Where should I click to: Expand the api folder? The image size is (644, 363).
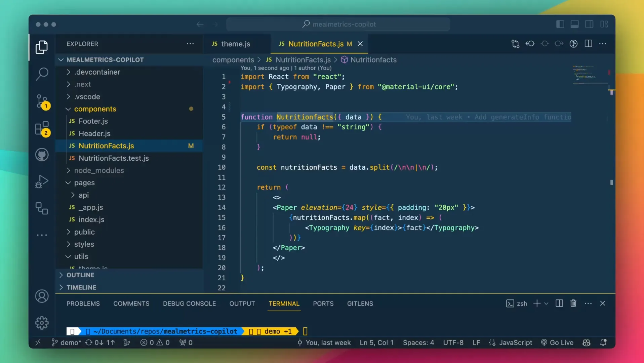click(x=129, y=195)
